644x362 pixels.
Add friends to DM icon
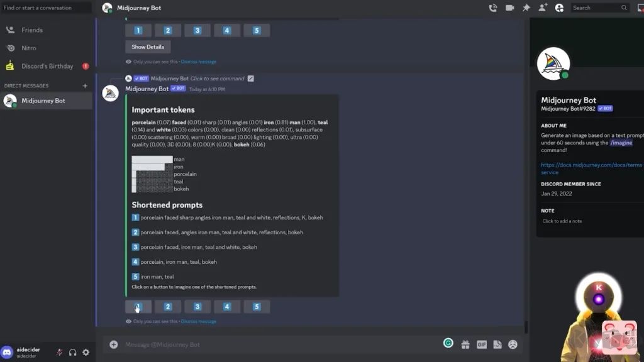[x=542, y=8]
